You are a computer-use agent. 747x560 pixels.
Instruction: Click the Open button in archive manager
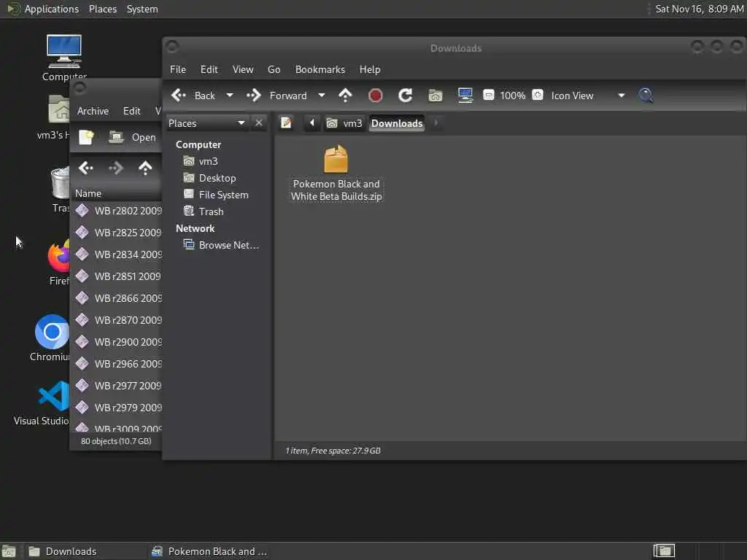[x=133, y=137]
